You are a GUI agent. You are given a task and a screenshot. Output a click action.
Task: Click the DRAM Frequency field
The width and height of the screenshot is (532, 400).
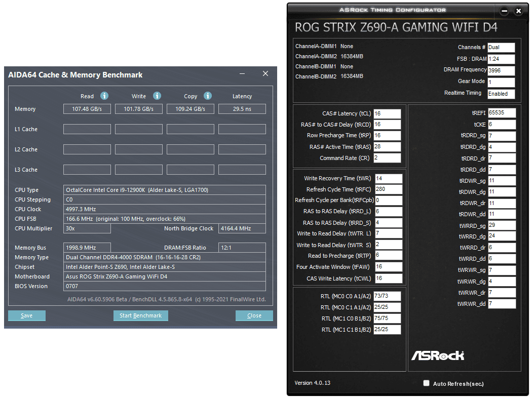[x=501, y=70]
